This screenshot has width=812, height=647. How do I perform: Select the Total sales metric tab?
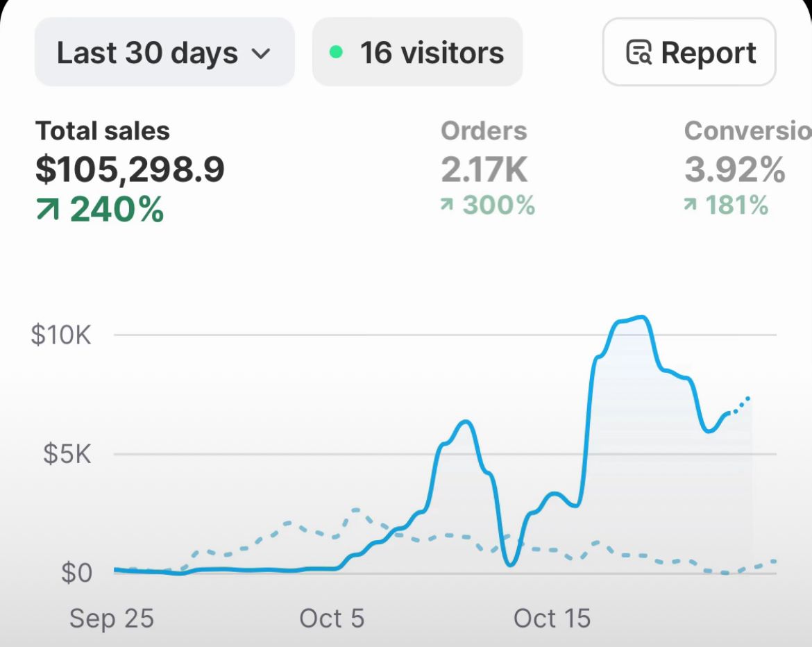pos(103,131)
